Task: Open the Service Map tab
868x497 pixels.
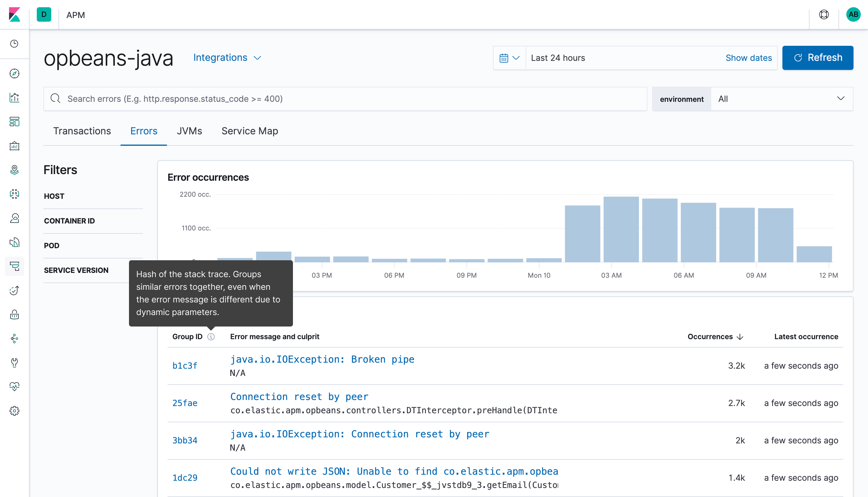Action: pyautogui.click(x=250, y=131)
